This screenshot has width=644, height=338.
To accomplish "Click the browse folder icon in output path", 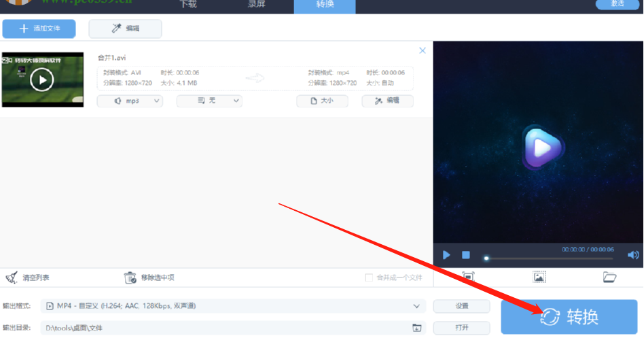I will click(417, 328).
